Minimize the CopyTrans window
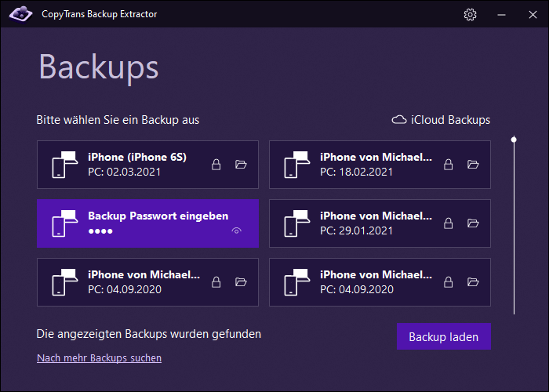The image size is (549, 392). click(501, 14)
